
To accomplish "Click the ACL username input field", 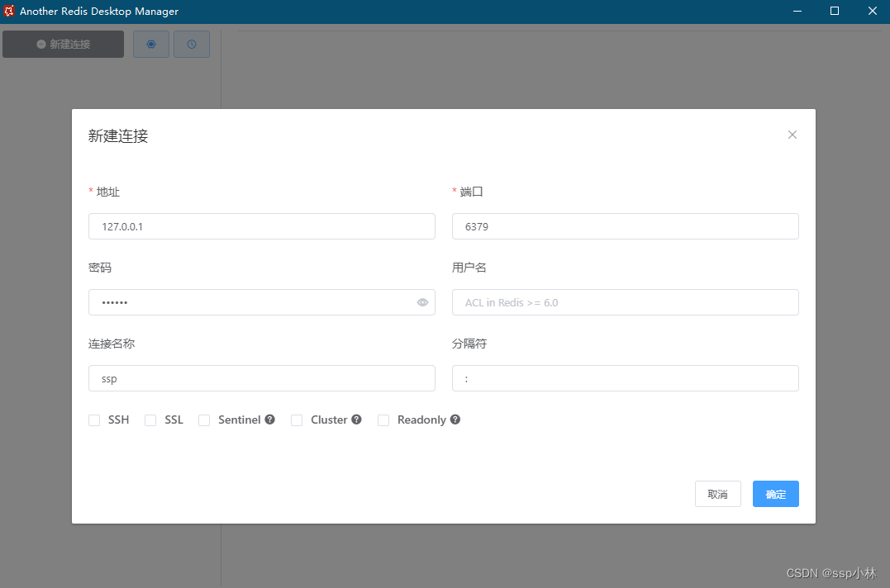I will (x=625, y=302).
